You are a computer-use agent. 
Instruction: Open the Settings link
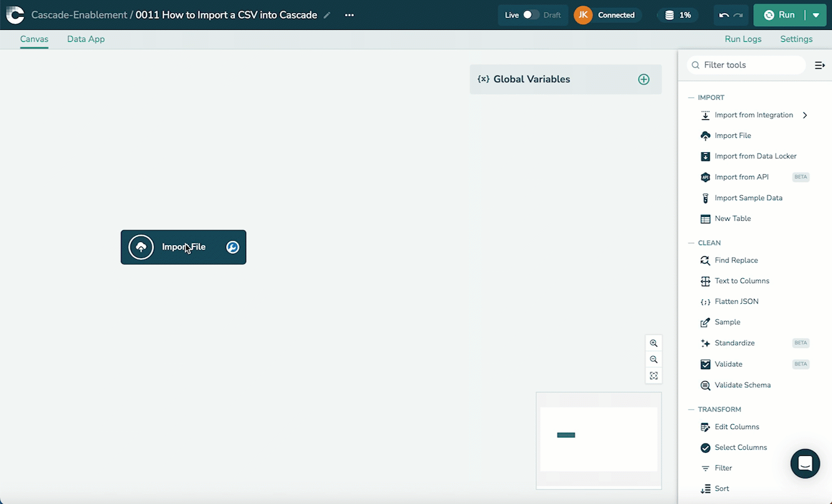coord(796,39)
